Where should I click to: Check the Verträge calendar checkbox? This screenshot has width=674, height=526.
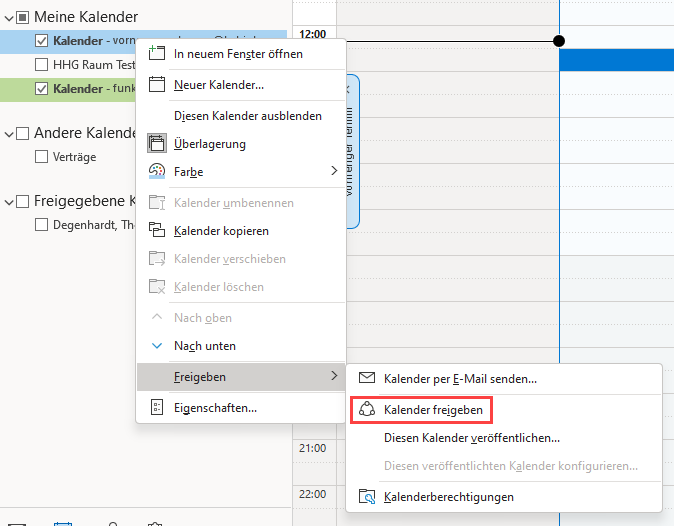tap(41, 156)
